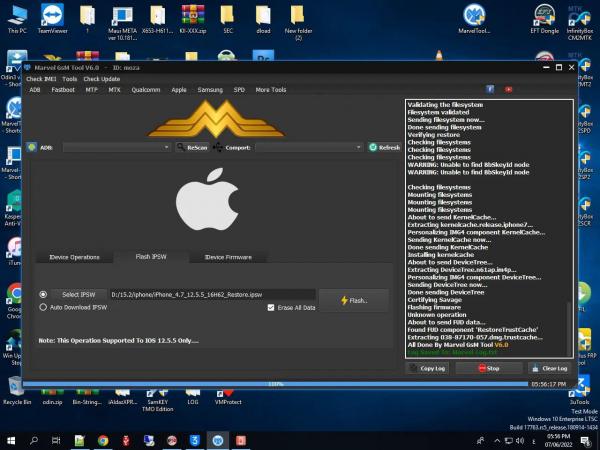Click the log line 'All Done By Marvel GsM Tool V6.0'
Viewport: 600px width, 450px height.
(458, 345)
